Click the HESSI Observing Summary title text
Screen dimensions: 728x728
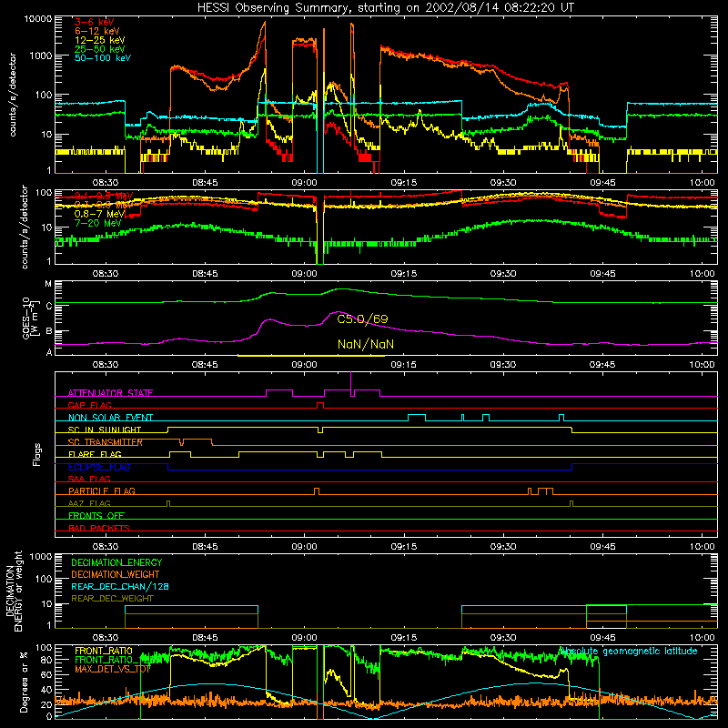click(385, 8)
